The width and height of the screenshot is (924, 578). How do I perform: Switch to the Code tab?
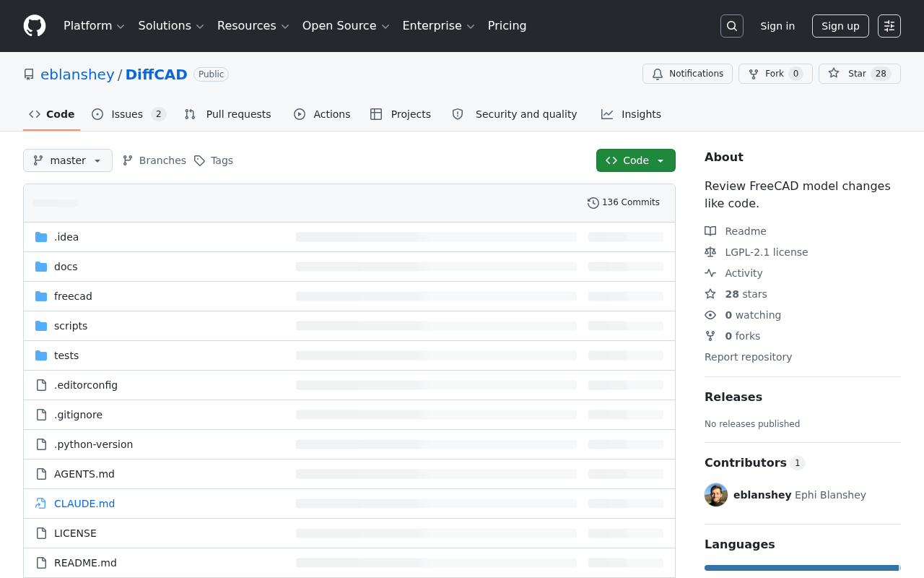point(52,114)
